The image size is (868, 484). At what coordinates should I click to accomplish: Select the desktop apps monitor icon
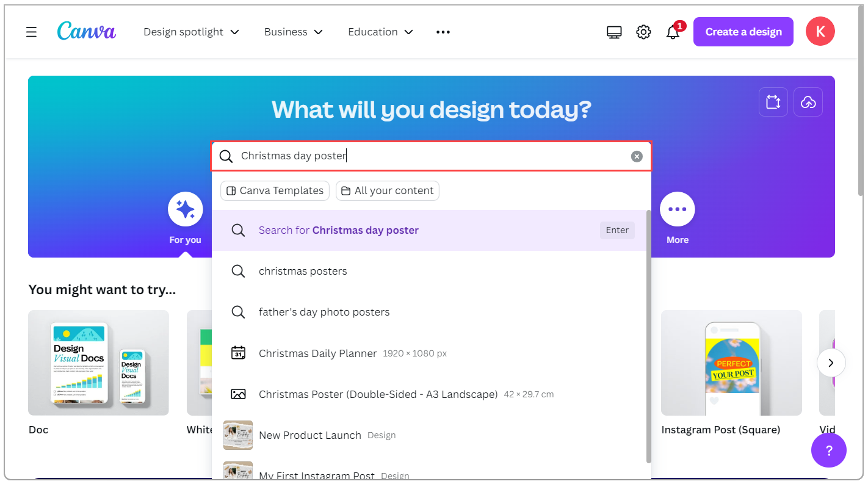614,31
